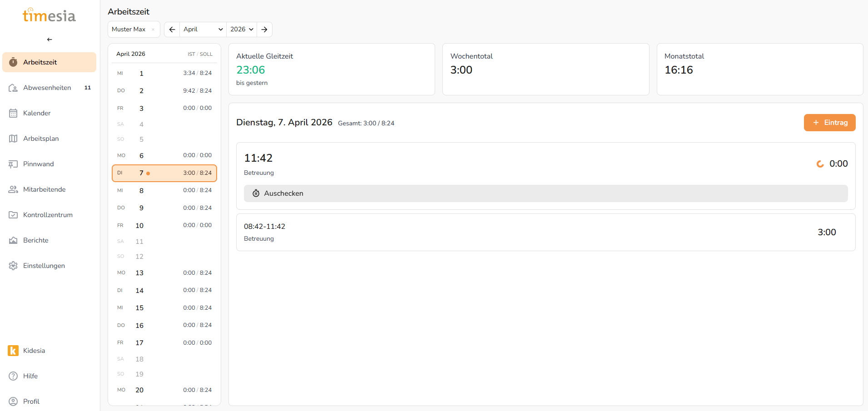Go to previous month arrow

(172, 30)
